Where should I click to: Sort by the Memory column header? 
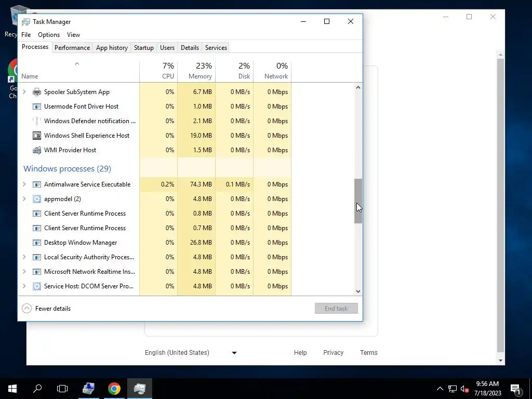coord(196,71)
